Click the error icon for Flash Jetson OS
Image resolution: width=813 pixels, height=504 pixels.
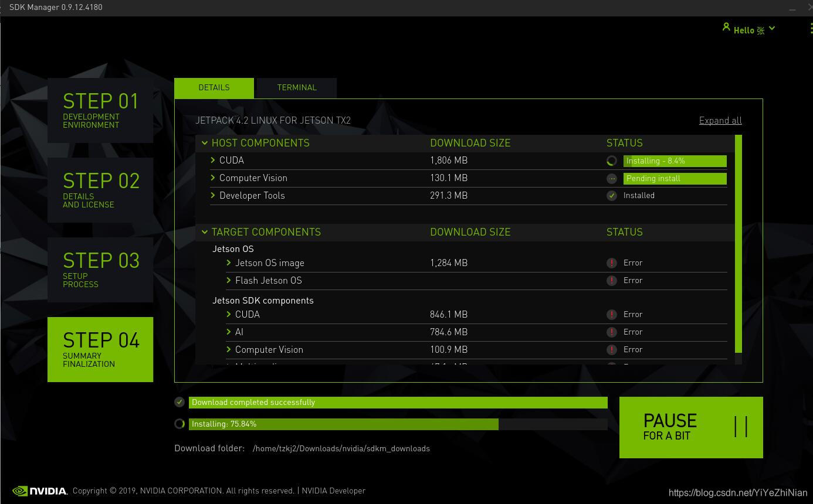click(x=612, y=281)
